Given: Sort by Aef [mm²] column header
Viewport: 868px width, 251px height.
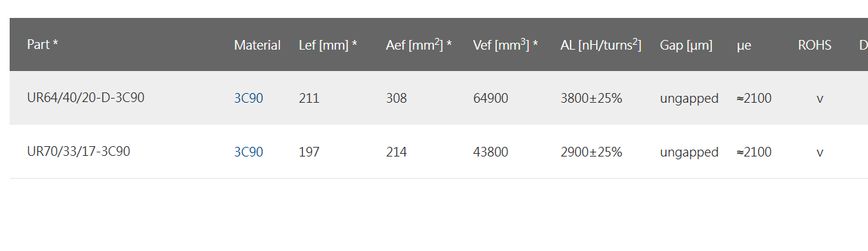Looking at the screenshot, I should (x=419, y=45).
